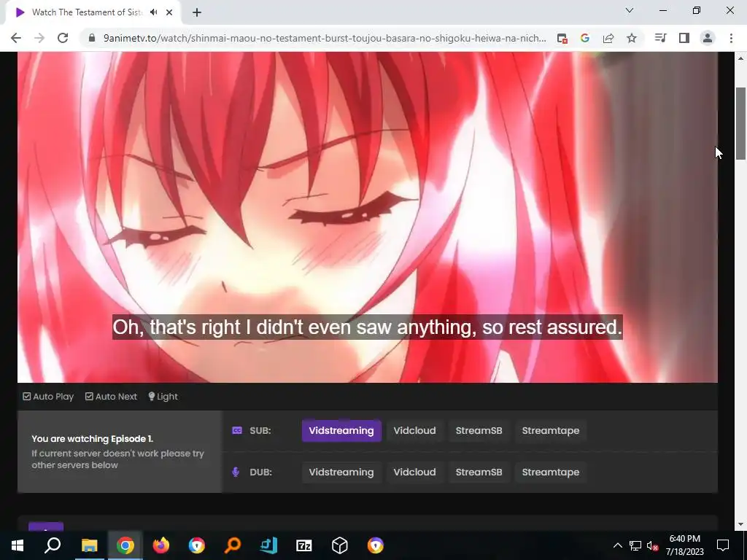
Task: Select the DUB StreamSB server
Action: [479, 472]
